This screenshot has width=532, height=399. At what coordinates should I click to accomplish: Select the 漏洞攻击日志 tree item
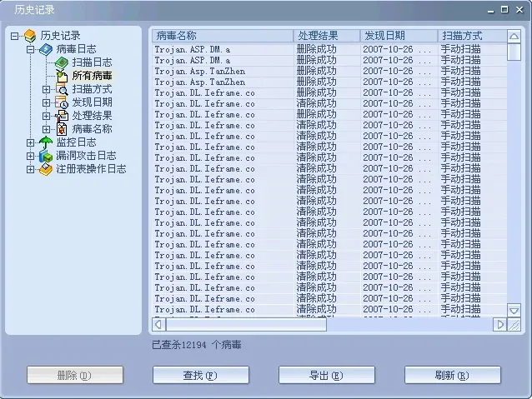pos(86,156)
